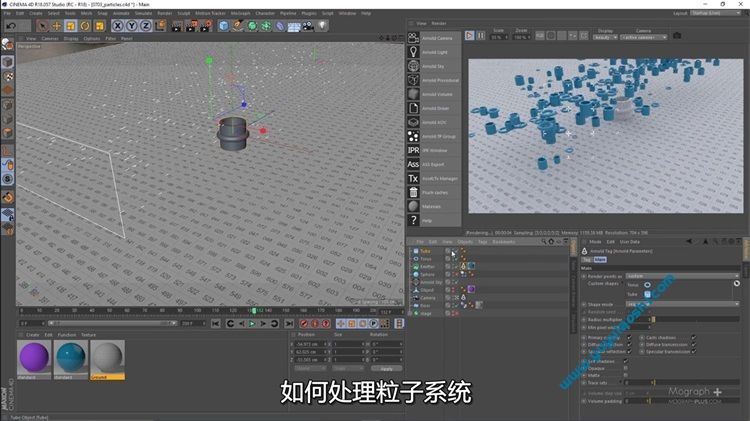Image resolution: width=750 pixels, height=421 pixels.
Task: Click the Undo arrow icon
Action: pyautogui.click(x=11, y=25)
